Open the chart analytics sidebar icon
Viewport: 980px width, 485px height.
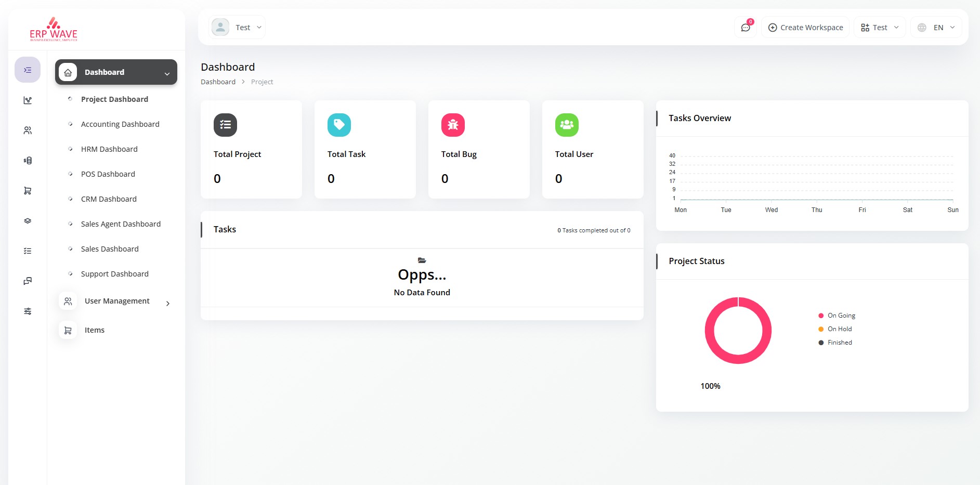click(x=28, y=100)
